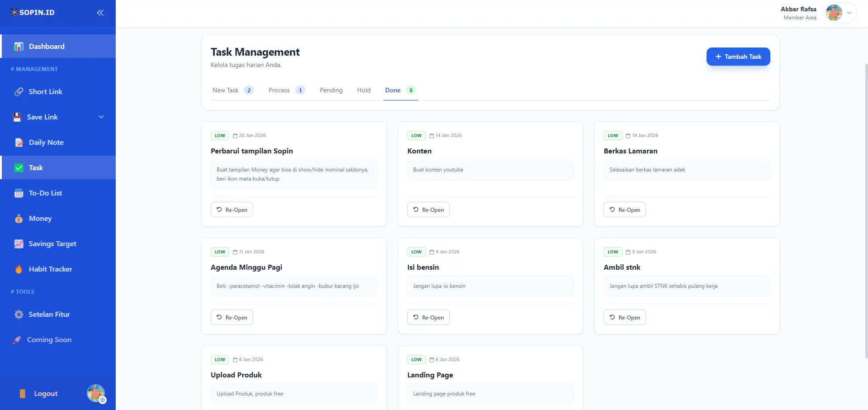This screenshot has width=868, height=410.
Task: Click the Tambah Task button
Action: (738, 57)
